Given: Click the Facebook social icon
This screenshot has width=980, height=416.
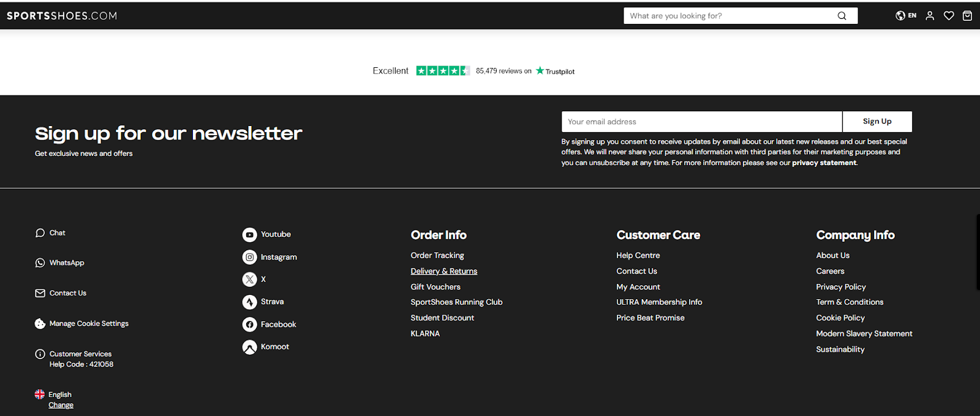Looking at the screenshot, I should (x=249, y=325).
